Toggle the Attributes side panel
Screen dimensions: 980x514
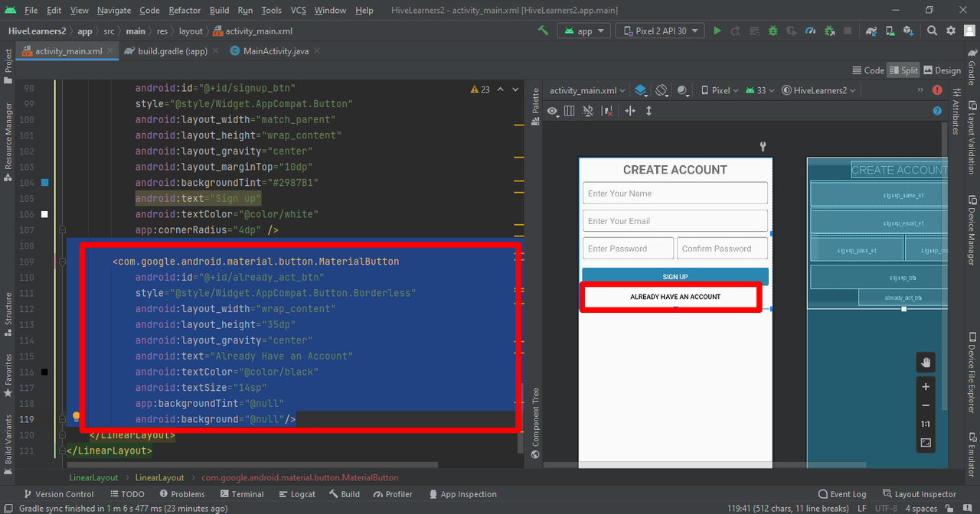coord(955,111)
